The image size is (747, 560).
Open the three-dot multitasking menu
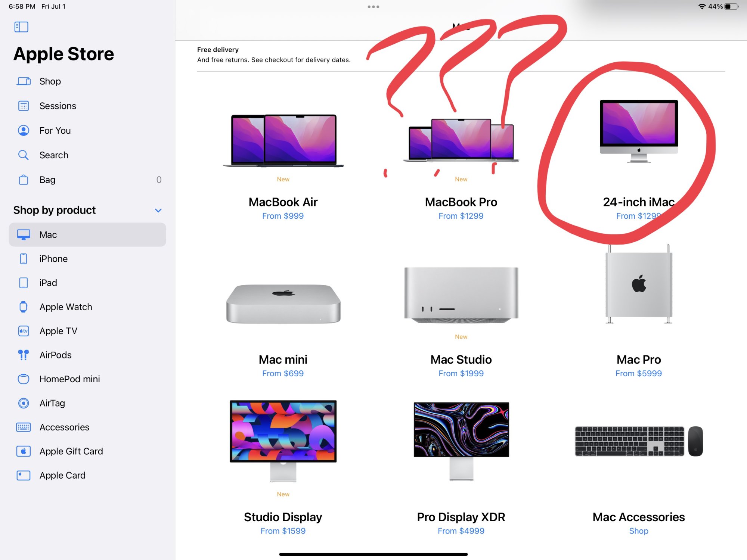373,7
